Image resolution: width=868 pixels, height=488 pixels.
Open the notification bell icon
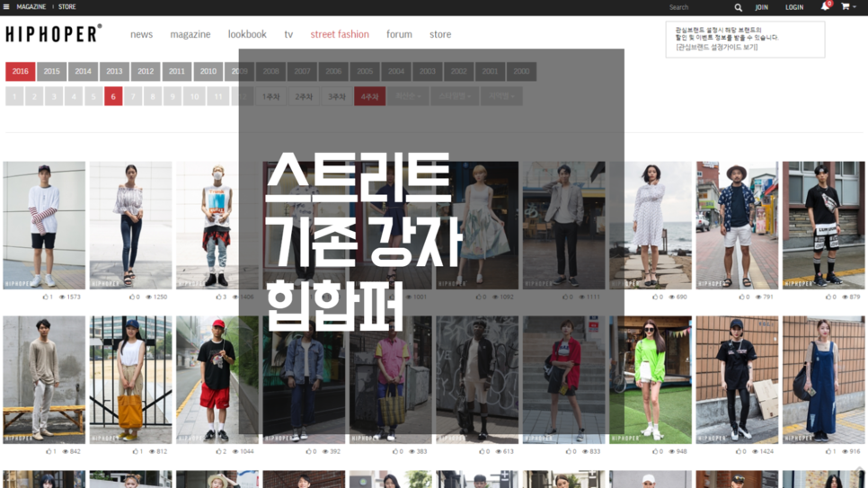click(x=825, y=6)
